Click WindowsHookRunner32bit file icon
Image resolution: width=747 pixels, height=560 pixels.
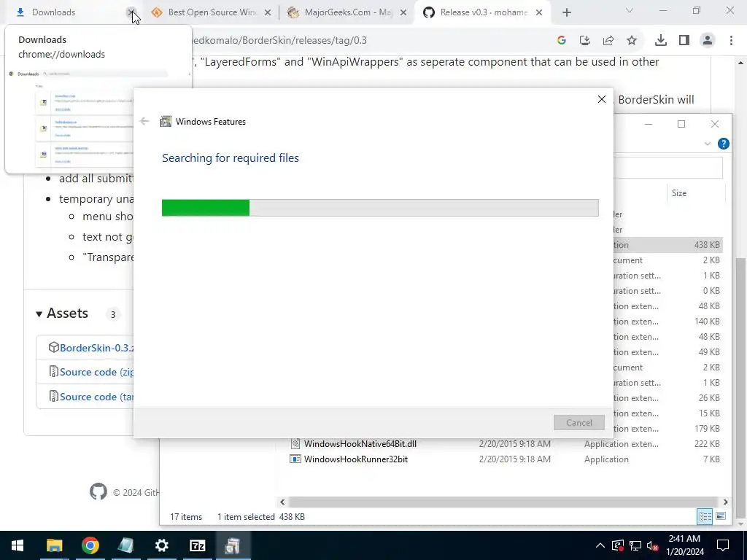tap(295, 459)
